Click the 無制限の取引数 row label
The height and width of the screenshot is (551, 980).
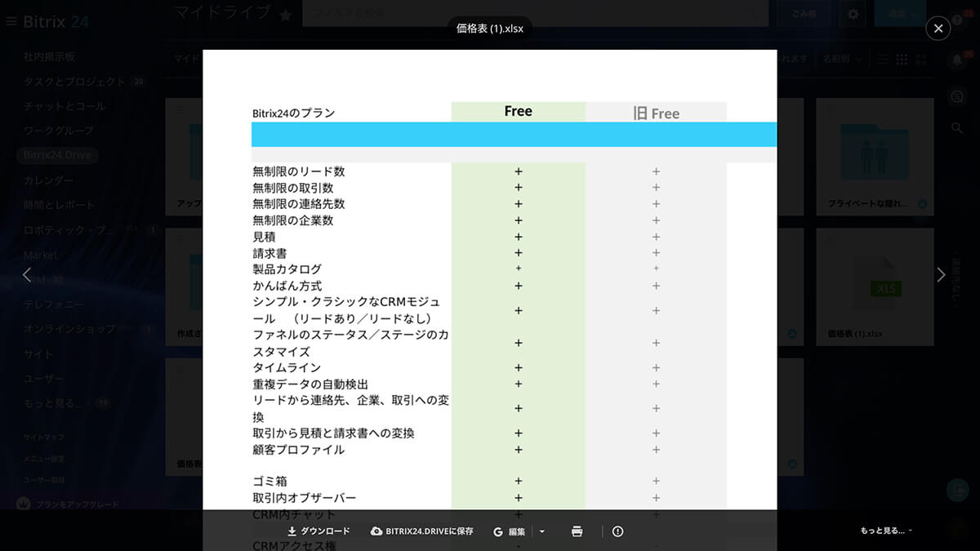click(293, 188)
